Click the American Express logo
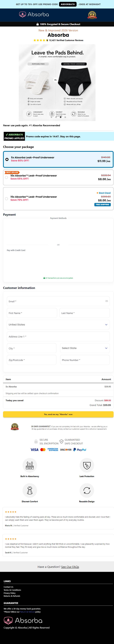Image resolution: width=114 pixels, height=644 pixels. pyautogui.click(x=53, y=450)
